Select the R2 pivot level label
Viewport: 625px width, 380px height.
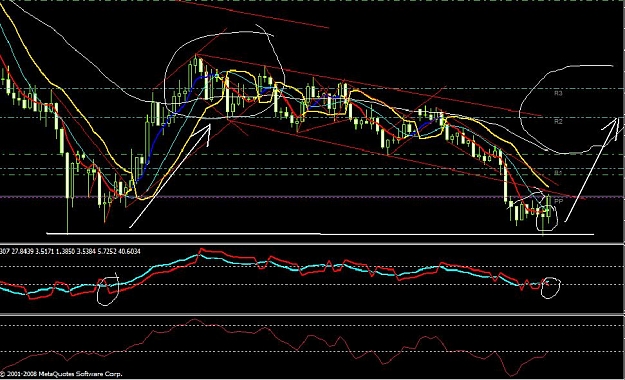(x=558, y=121)
